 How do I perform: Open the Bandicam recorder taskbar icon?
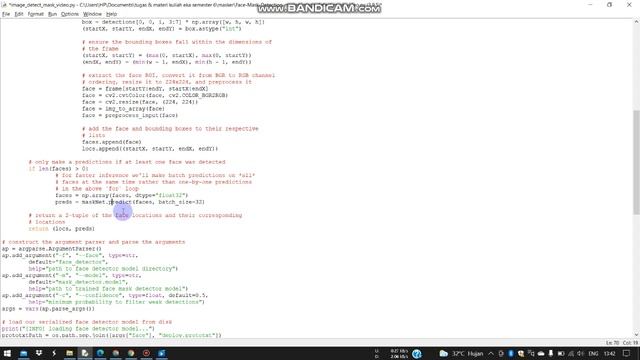[147, 353]
